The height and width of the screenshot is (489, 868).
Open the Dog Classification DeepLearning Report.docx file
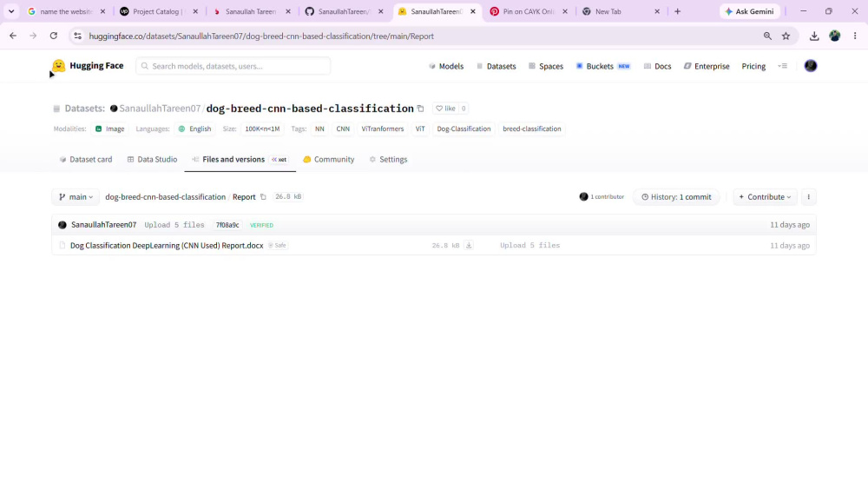pyautogui.click(x=167, y=245)
